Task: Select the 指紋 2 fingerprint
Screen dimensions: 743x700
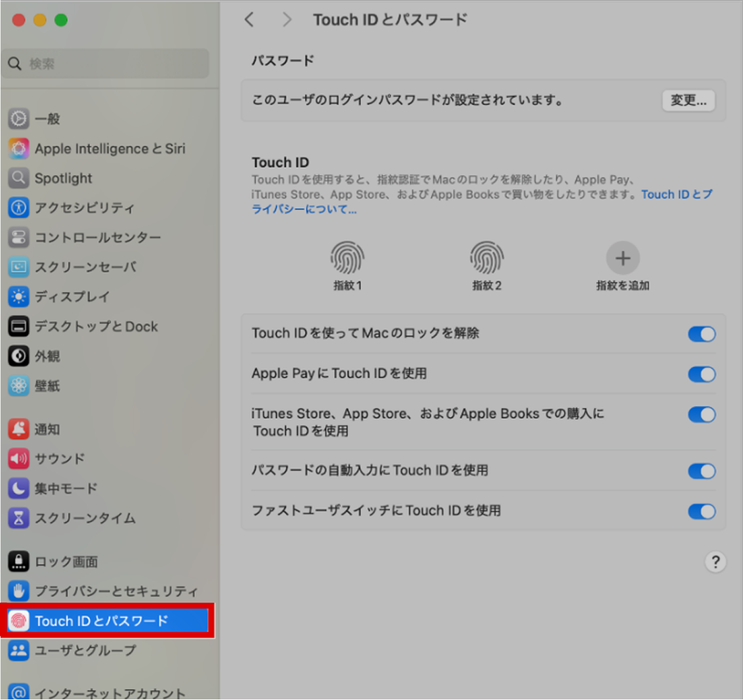Action: pyautogui.click(x=487, y=258)
